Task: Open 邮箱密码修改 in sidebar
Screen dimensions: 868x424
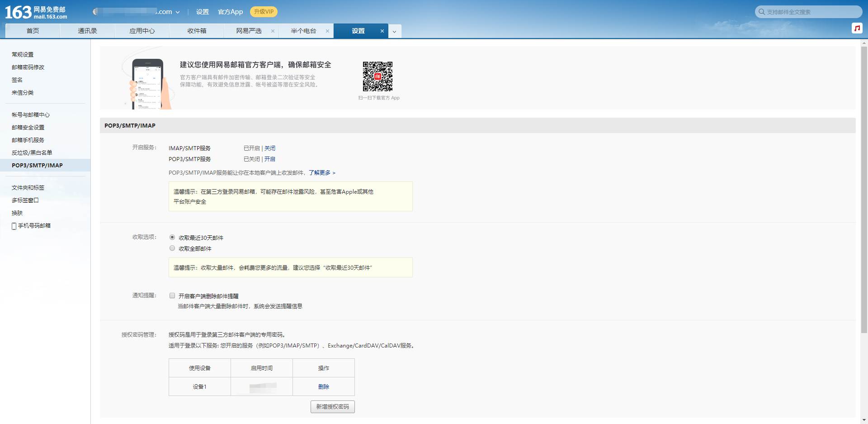Action: click(x=28, y=67)
